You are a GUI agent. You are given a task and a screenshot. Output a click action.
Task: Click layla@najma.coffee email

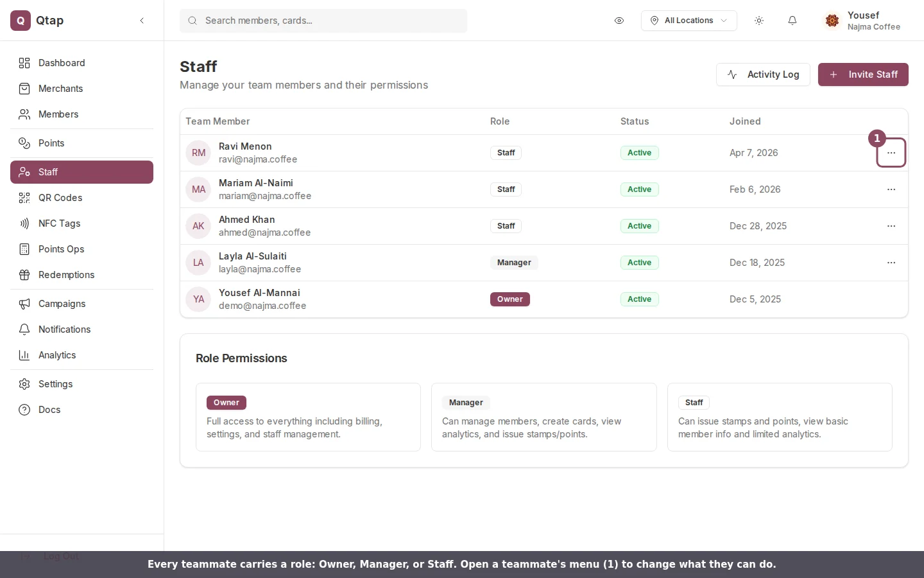[260, 269]
